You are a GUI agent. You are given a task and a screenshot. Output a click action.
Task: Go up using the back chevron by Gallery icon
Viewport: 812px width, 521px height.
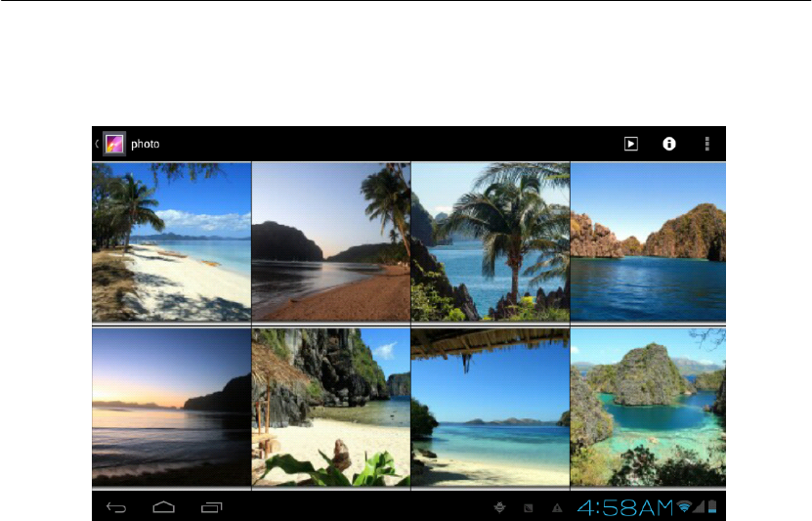coord(97,144)
